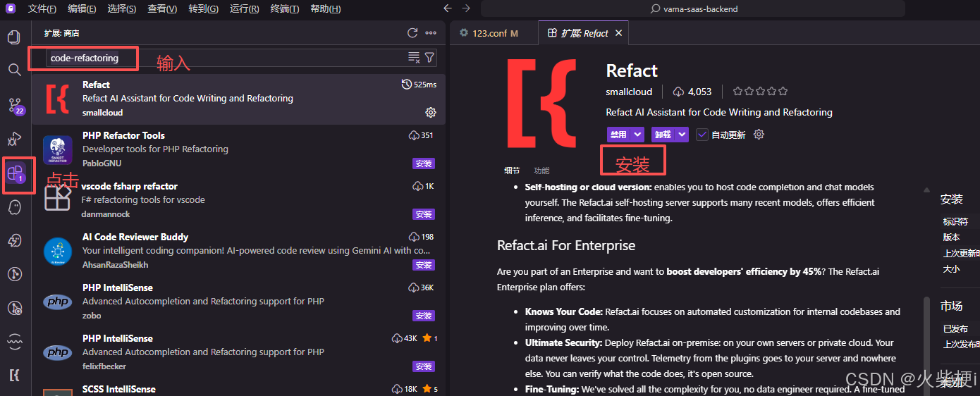Open the Refact icon in activity bar
This screenshot has height=396, width=980.
coord(14,375)
